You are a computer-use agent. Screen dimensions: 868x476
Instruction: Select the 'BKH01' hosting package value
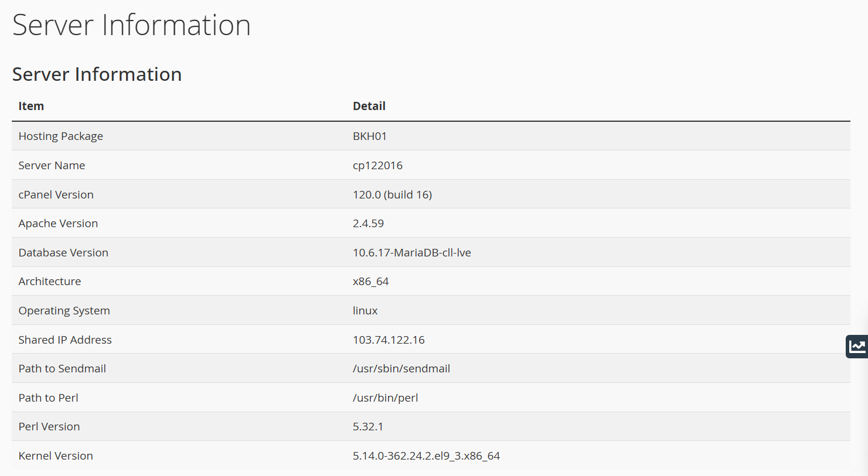click(x=369, y=136)
